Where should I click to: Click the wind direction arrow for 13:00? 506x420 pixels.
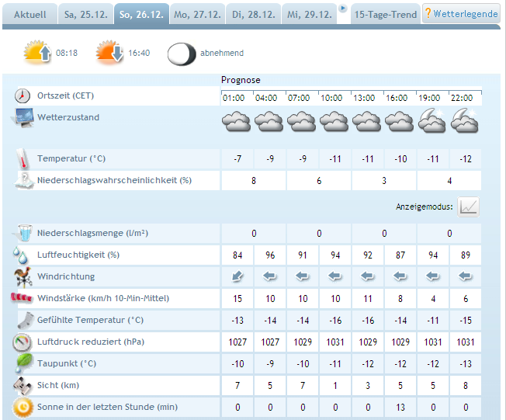[368, 276]
